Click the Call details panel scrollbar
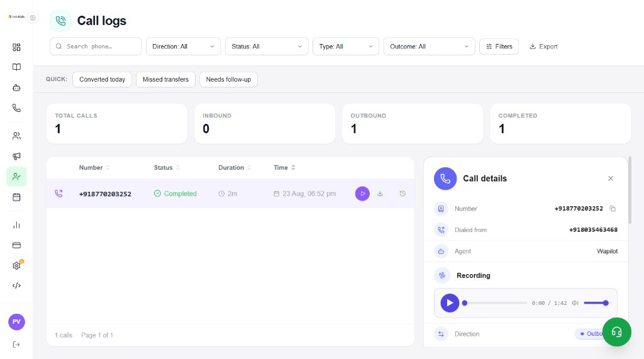 (x=630, y=190)
